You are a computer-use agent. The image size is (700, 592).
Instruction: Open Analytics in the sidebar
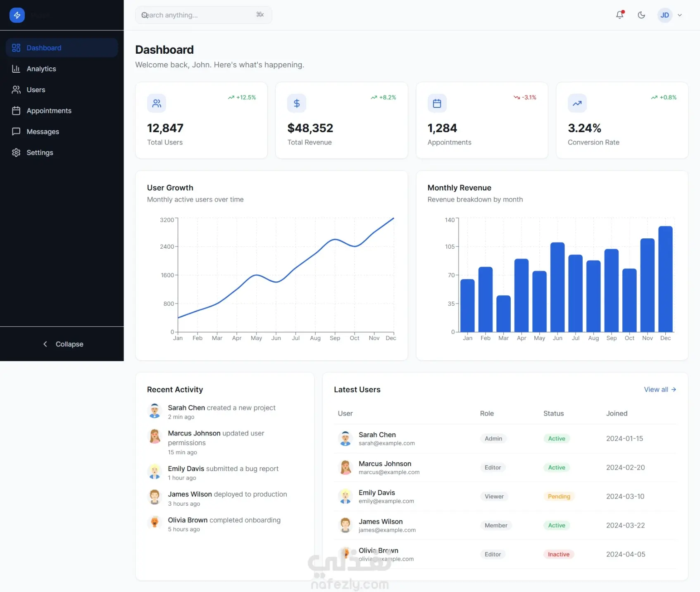62,69
